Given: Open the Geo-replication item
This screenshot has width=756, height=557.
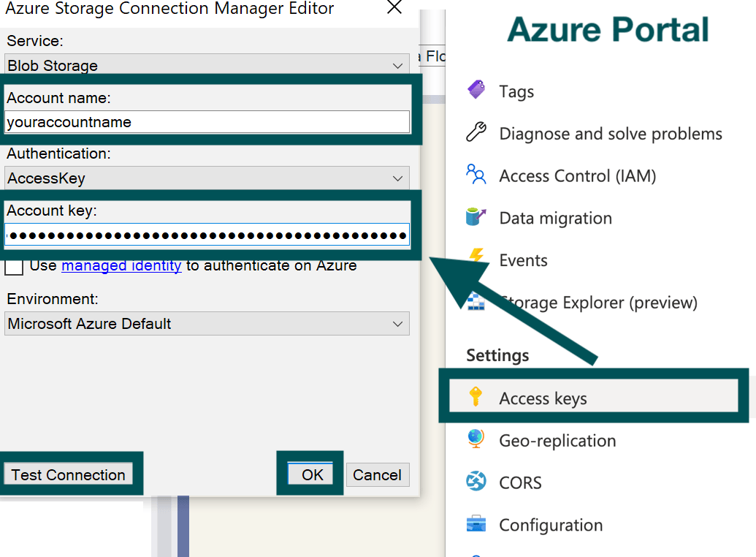Looking at the screenshot, I should pyautogui.click(x=557, y=441).
